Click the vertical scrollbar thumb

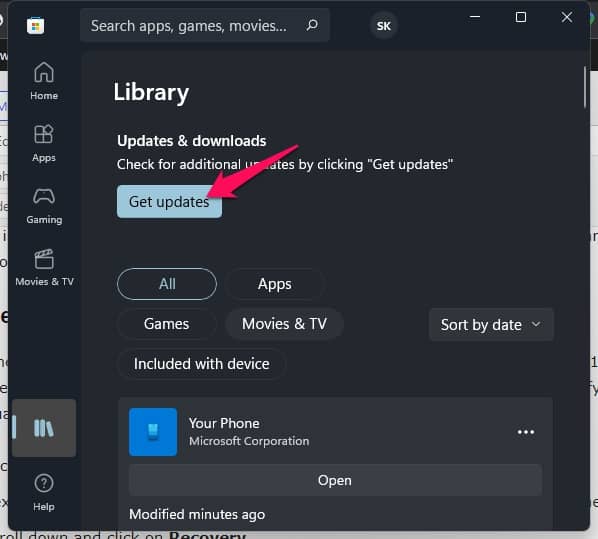click(584, 87)
